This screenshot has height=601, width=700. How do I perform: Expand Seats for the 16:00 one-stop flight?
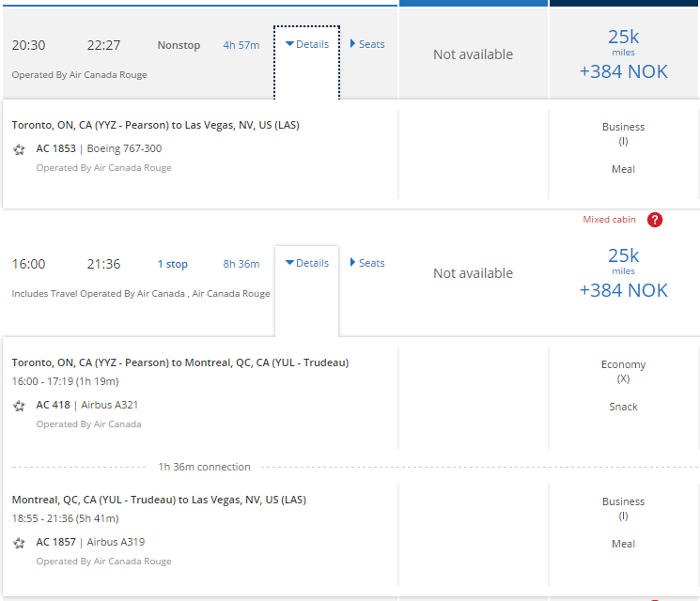pos(367,263)
